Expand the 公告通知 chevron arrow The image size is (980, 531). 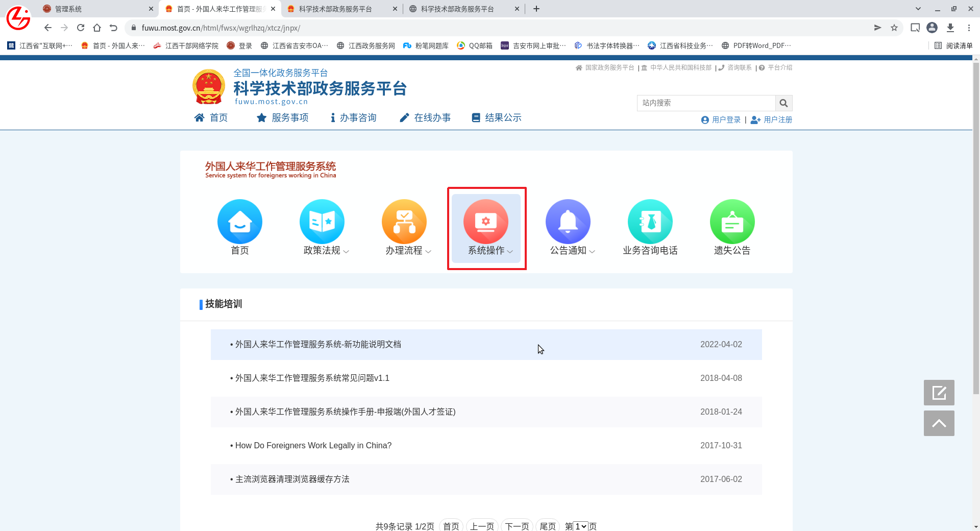point(592,251)
